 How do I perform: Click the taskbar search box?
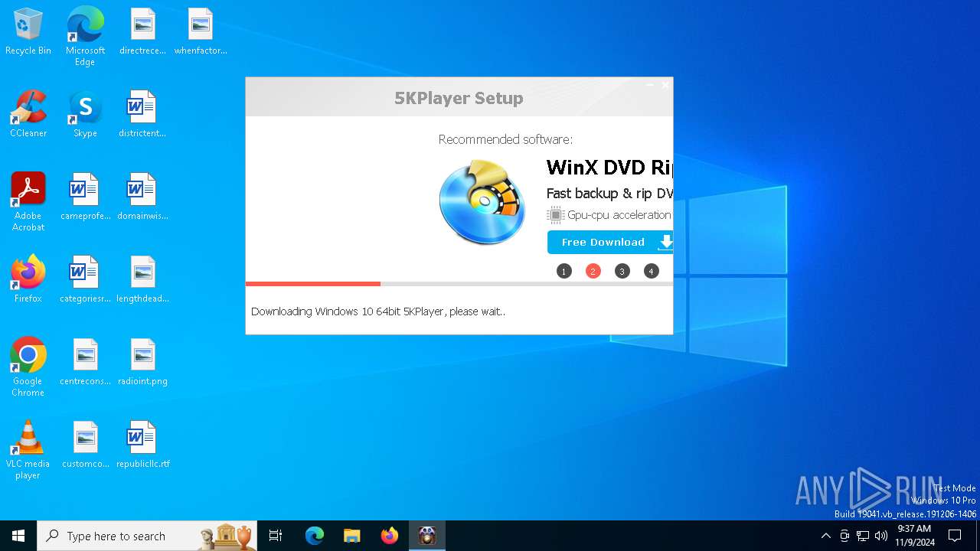[x=147, y=536]
